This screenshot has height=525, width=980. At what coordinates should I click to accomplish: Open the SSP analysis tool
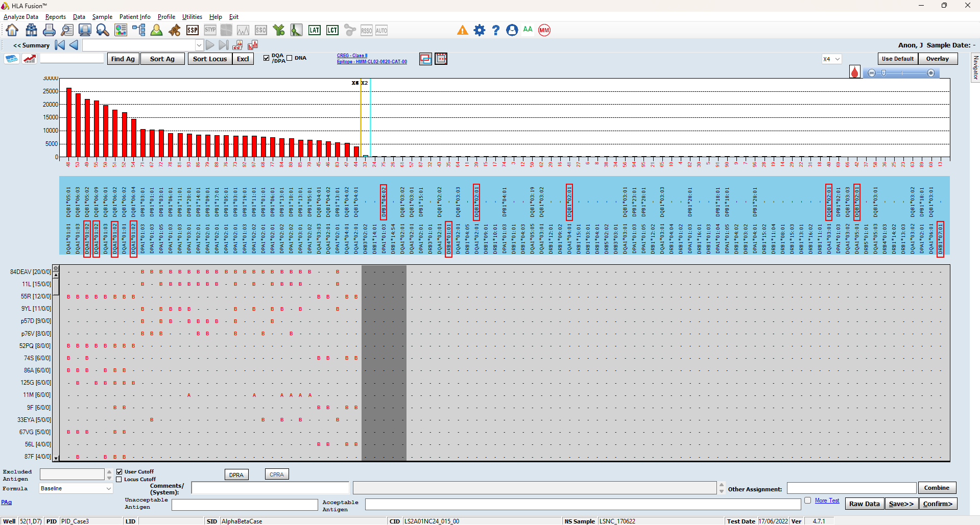[193, 30]
